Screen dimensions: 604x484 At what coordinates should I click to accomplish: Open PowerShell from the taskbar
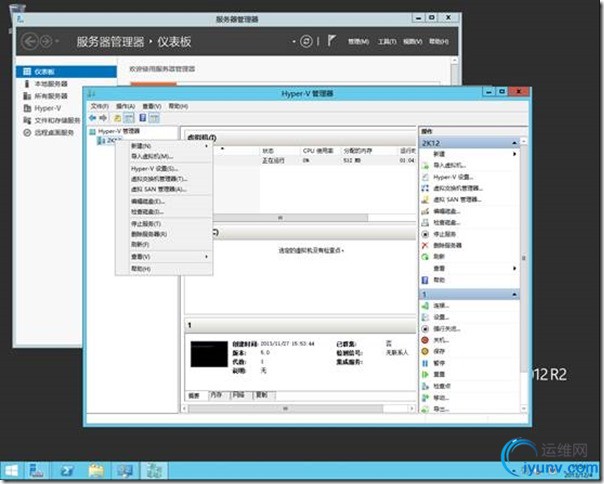coord(67,471)
